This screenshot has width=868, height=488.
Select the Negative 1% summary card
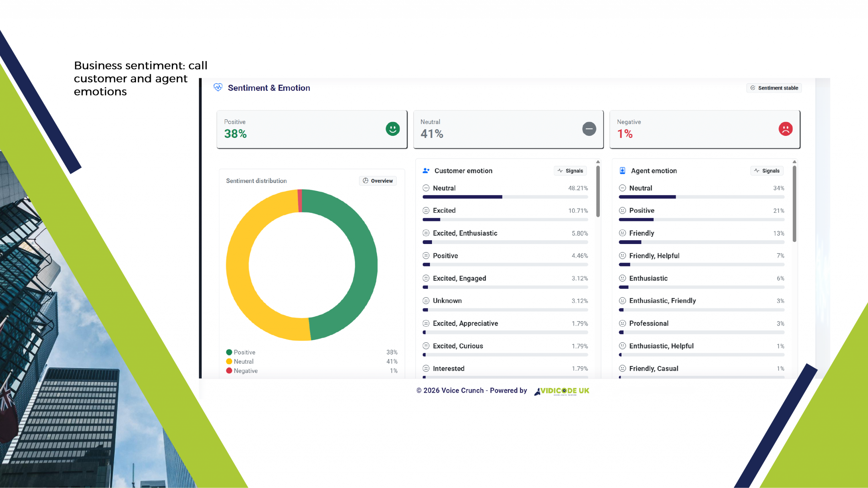pos(705,129)
